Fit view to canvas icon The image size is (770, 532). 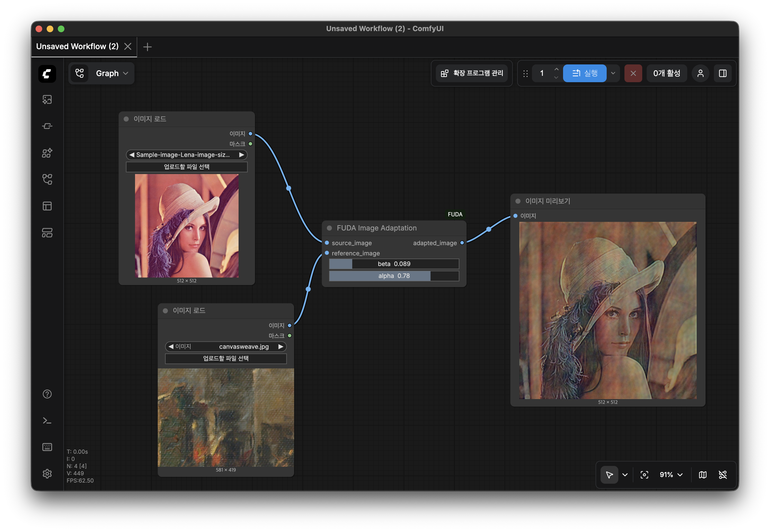click(x=644, y=475)
